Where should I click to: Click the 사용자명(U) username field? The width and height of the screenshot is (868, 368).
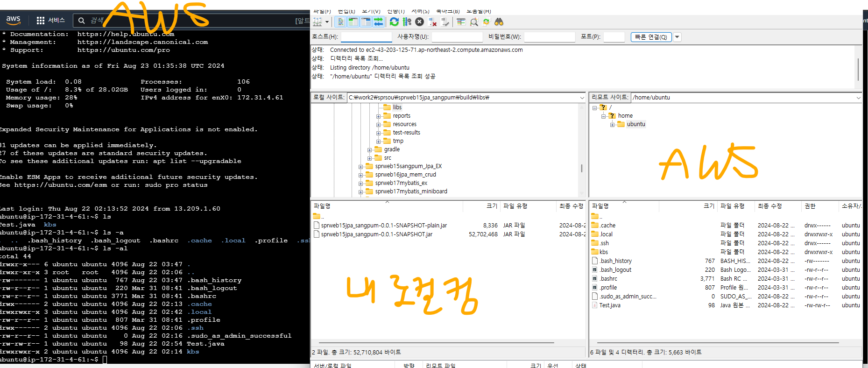coord(457,37)
